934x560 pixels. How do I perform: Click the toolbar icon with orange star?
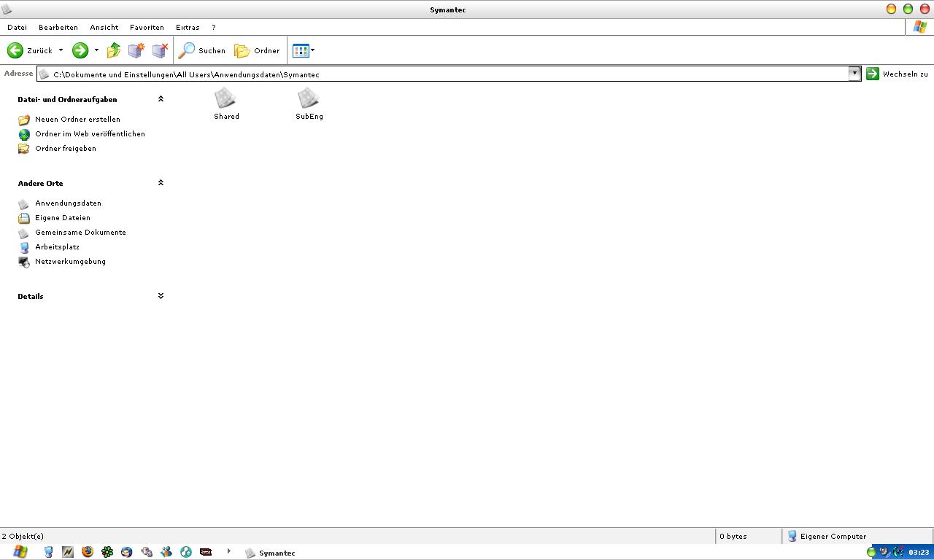pos(136,50)
